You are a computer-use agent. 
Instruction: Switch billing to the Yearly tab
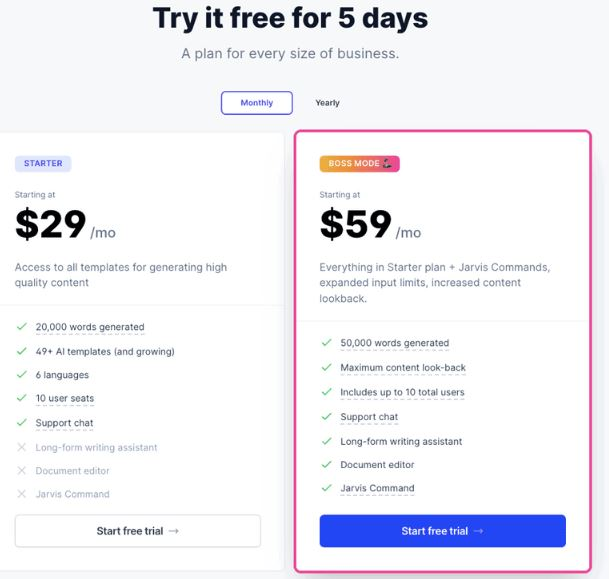click(327, 103)
